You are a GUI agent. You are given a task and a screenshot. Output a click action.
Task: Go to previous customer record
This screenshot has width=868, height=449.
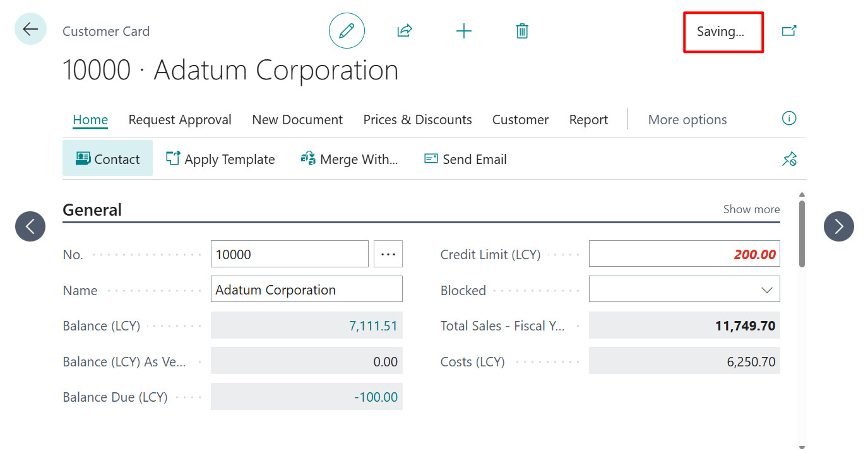(30, 226)
